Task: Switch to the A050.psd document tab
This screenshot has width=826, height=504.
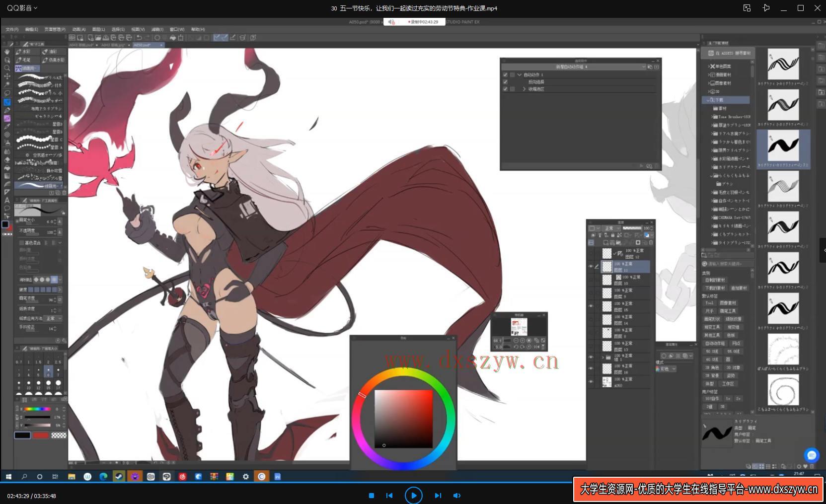Action: (148, 45)
